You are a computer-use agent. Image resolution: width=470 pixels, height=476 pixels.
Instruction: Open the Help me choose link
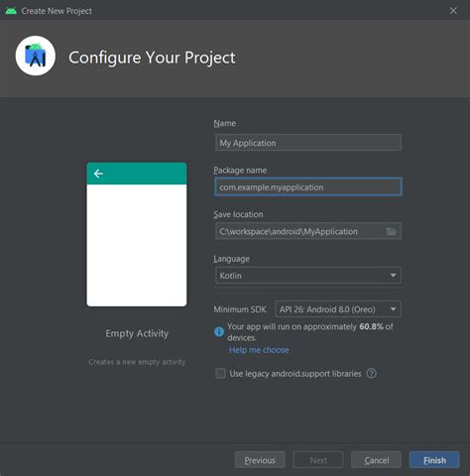(x=259, y=350)
